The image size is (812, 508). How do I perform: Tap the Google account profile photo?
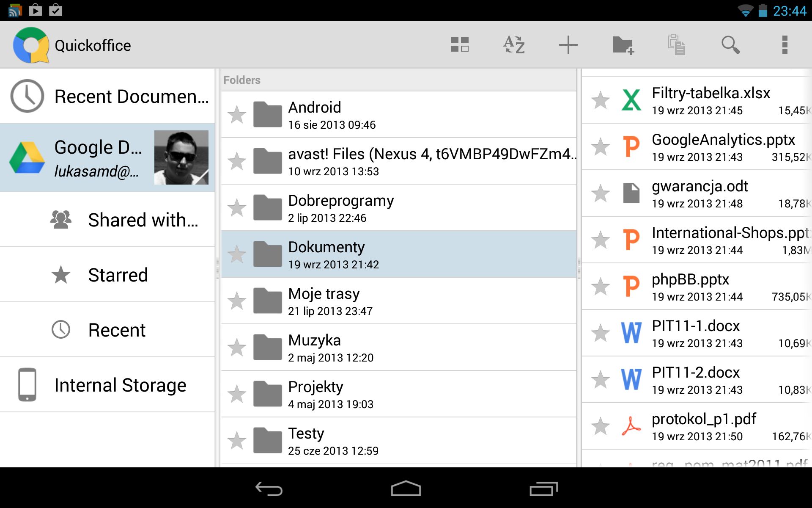(x=181, y=157)
